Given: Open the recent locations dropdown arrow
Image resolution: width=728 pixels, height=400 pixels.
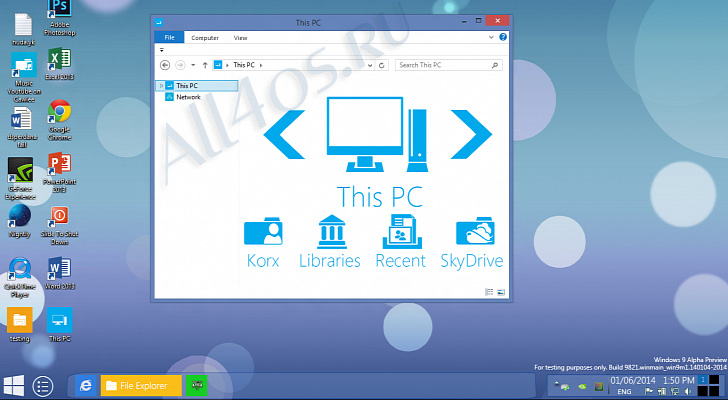Looking at the screenshot, I should click(193, 65).
